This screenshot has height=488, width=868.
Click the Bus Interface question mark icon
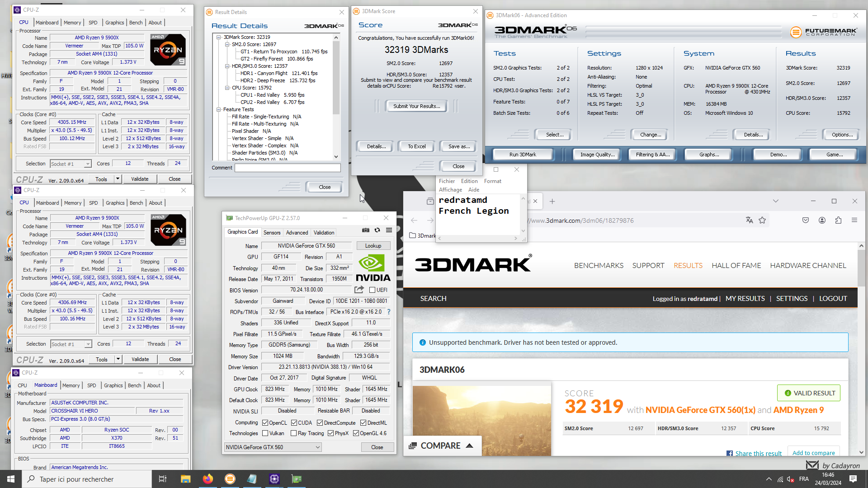(389, 312)
